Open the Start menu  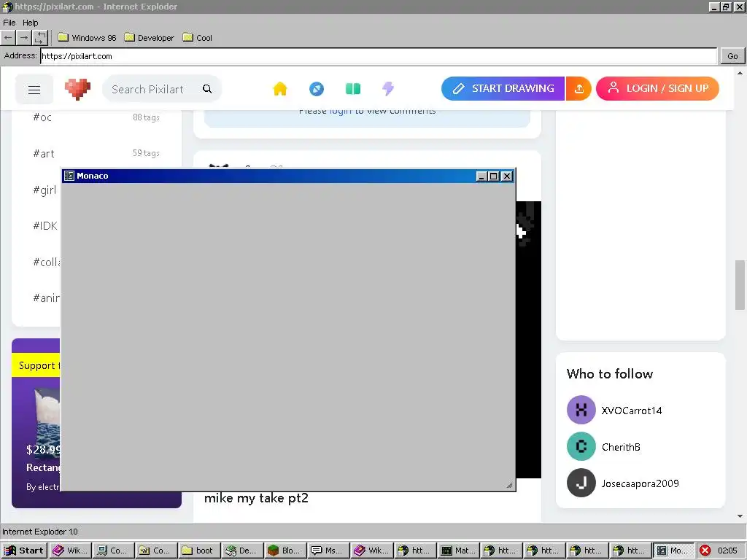[x=24, y=551]
